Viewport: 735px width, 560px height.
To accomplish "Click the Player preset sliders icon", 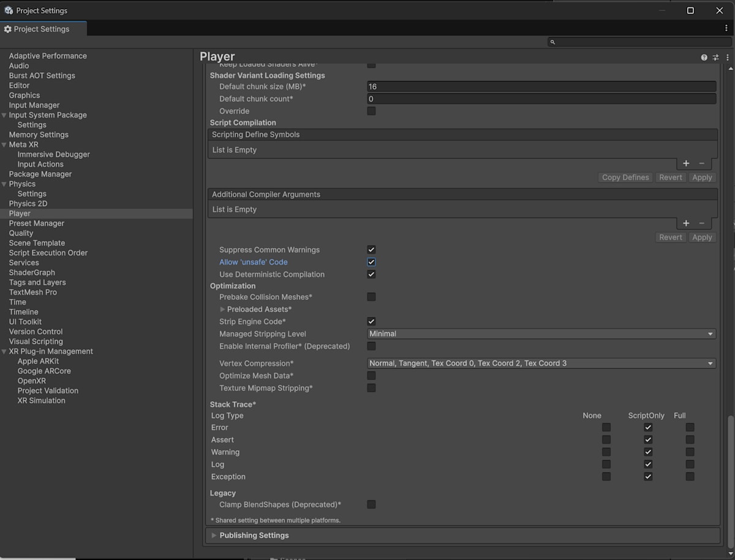I will pos(715,58).
